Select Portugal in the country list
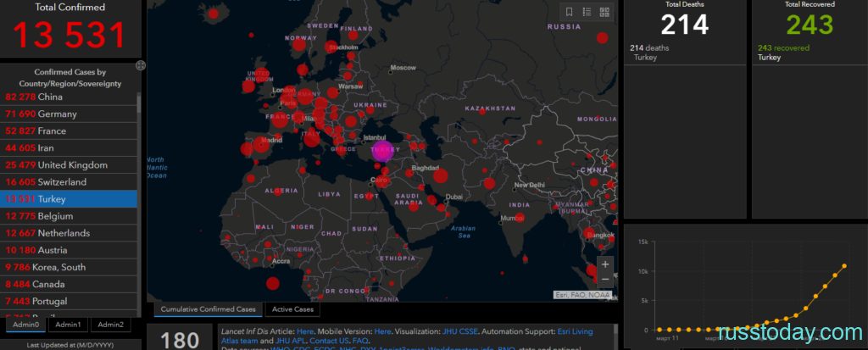 [68, 301]
